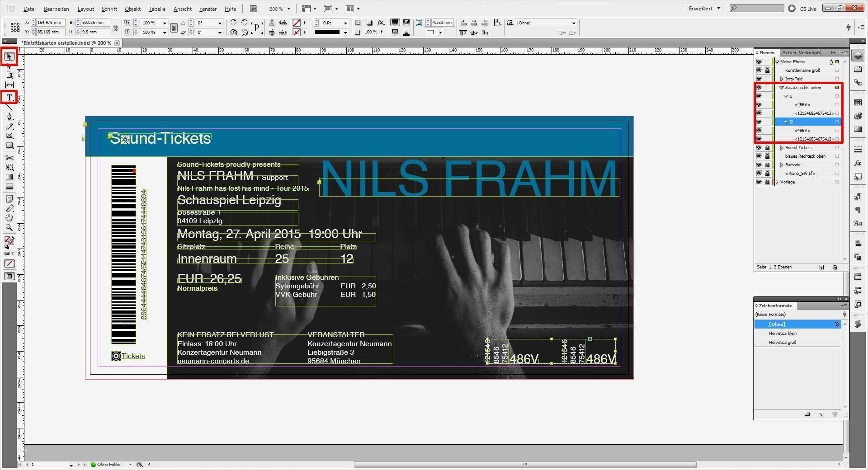This screenshot has height=470, width=868.
Task: Activate the Selection tool
Action: [x=9, y=56]
